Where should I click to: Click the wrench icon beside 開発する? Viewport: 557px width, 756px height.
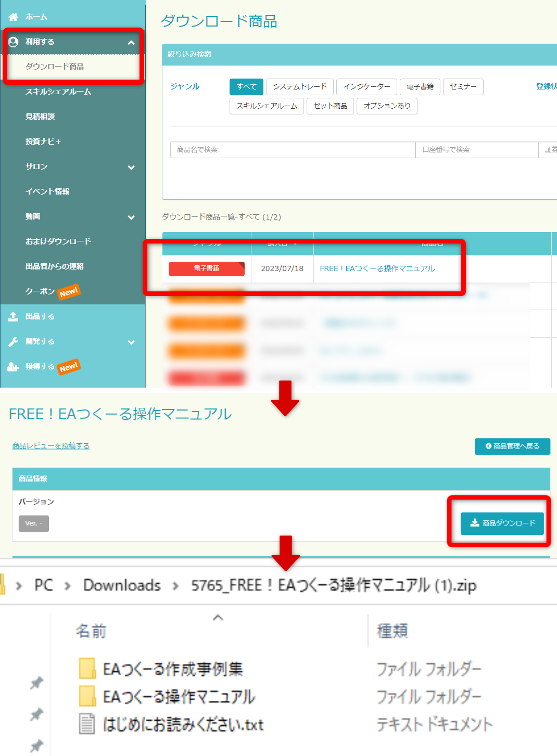point(13,341)
